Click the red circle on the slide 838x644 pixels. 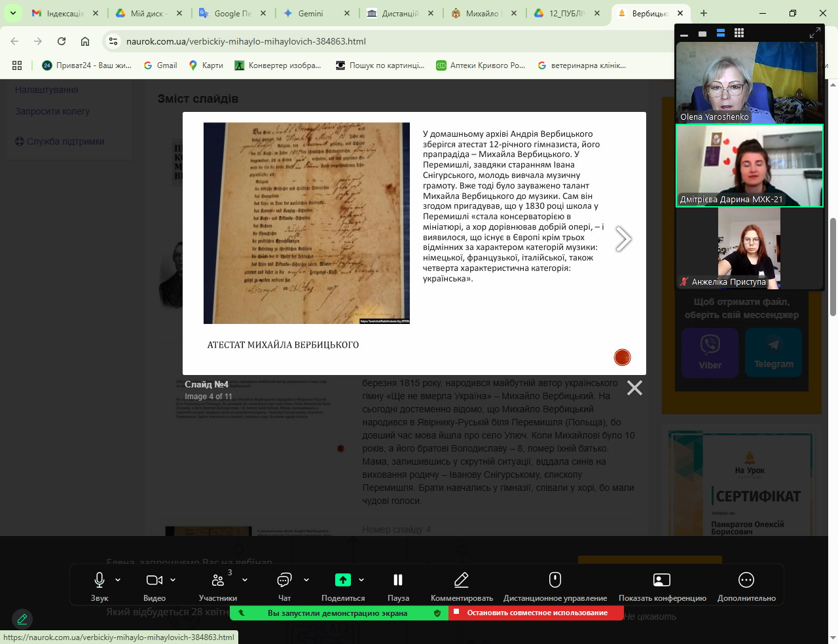tap(622, 357)
